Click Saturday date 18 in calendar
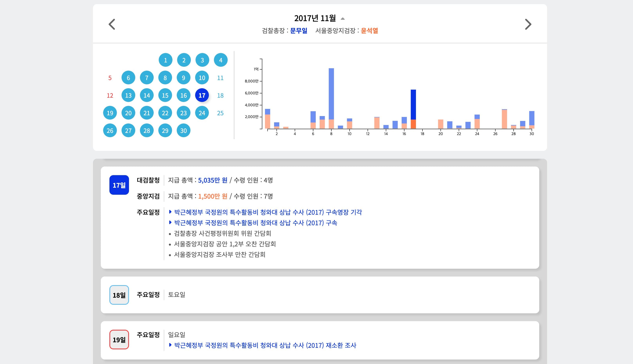633x364 pixels. tap(220, 95)
